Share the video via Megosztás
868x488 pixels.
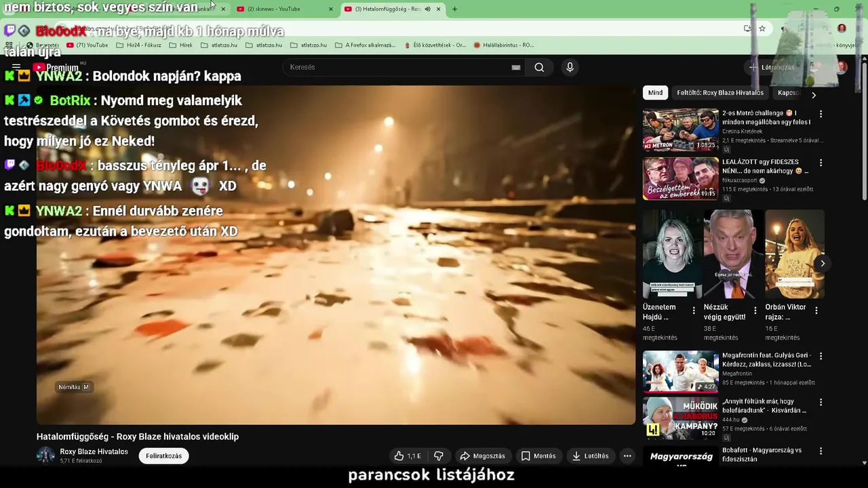click(482, 456)
